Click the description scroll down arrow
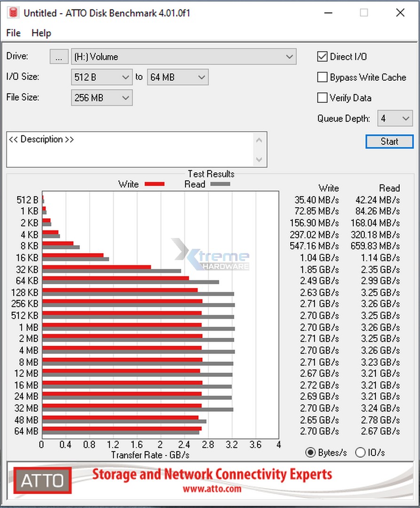 (259, 160)
